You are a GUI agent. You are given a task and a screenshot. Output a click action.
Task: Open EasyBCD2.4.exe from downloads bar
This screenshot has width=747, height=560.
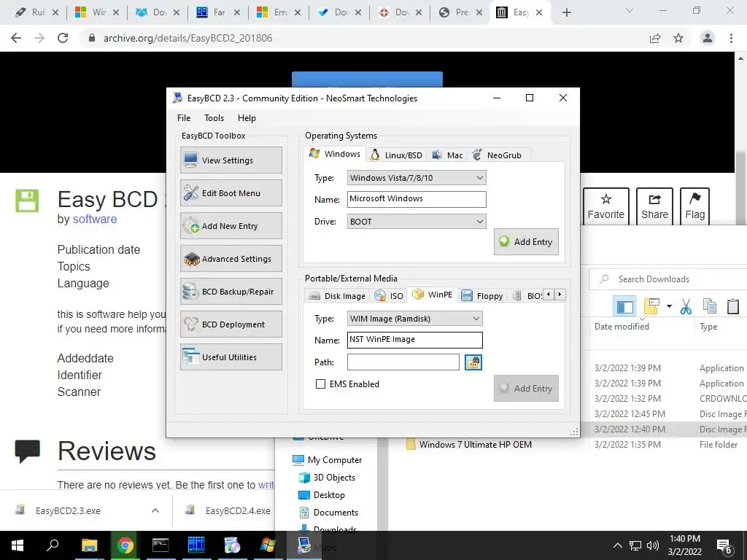[x=228, y=510]
